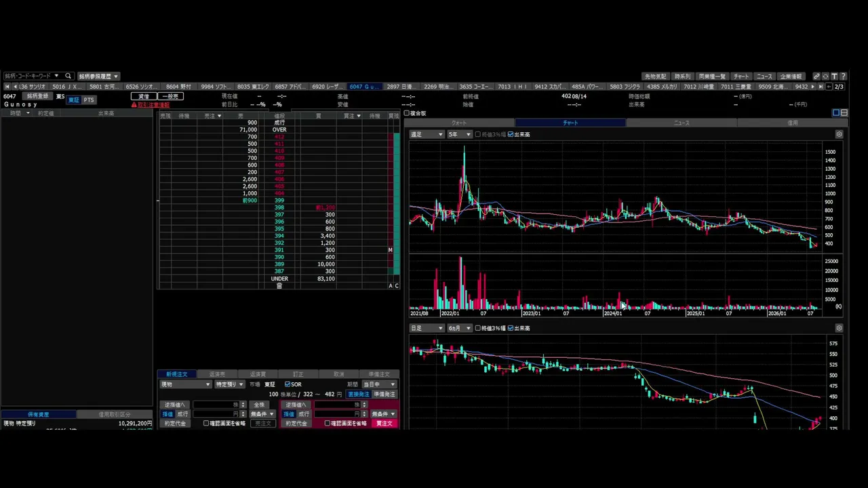
Task: Select 8035 東エレク ticker tab
Action: pyautogui.click(x=252, y=87)
